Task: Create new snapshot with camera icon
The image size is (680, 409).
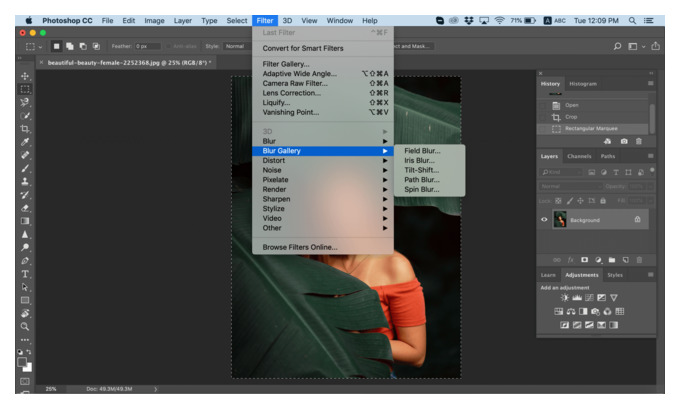Action: [x=624, y=141]
